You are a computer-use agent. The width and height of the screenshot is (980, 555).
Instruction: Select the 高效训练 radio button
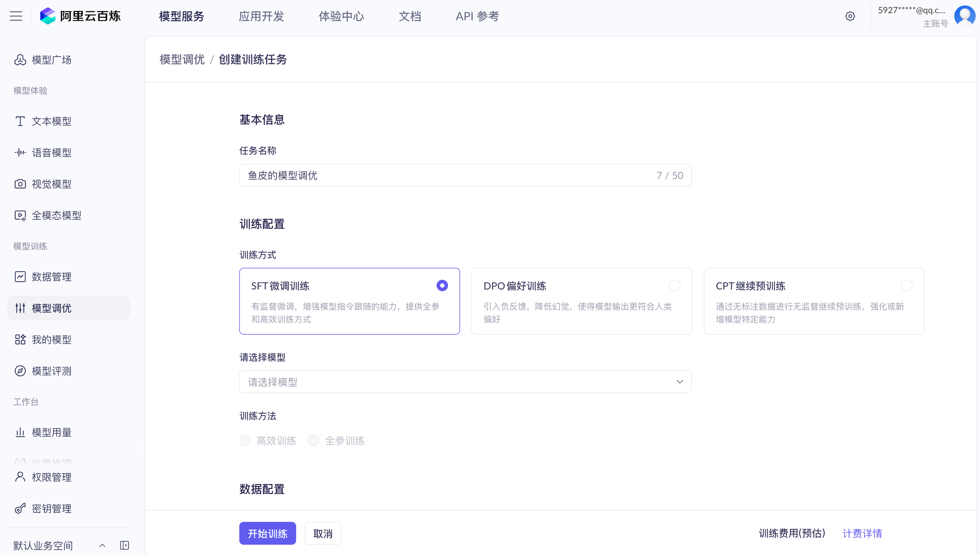[x=245, y=440]
